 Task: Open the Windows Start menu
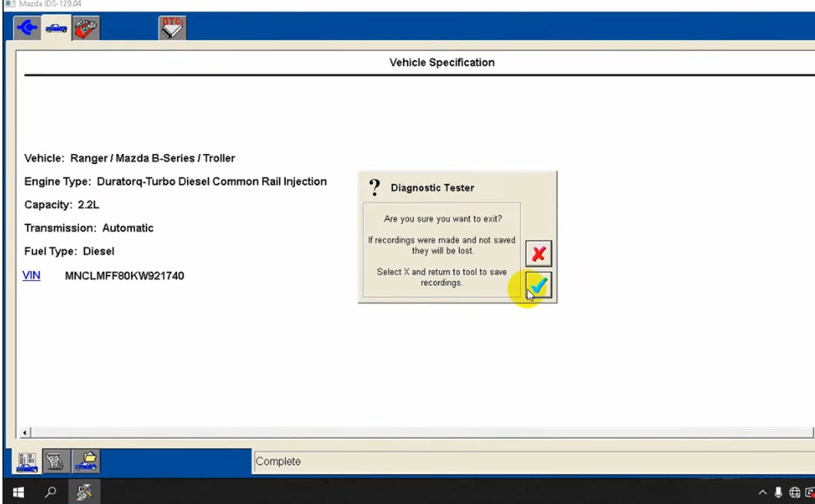click(18, 492)
